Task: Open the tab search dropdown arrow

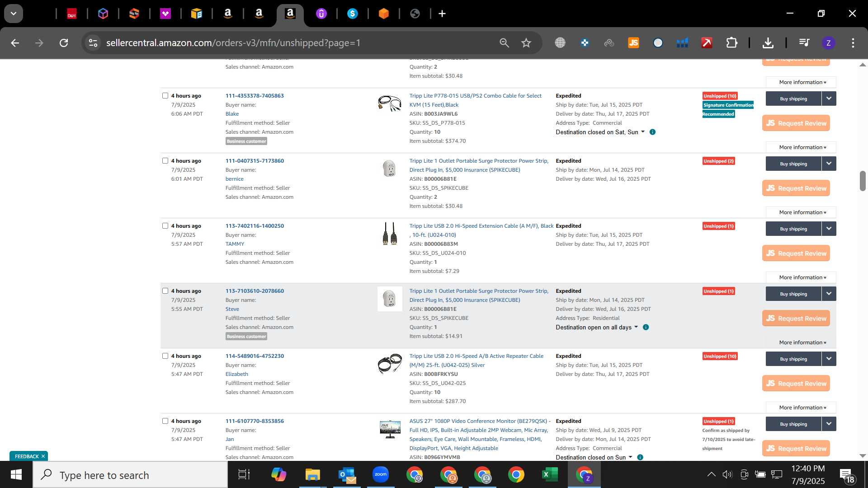Action: tap(14, 14)
